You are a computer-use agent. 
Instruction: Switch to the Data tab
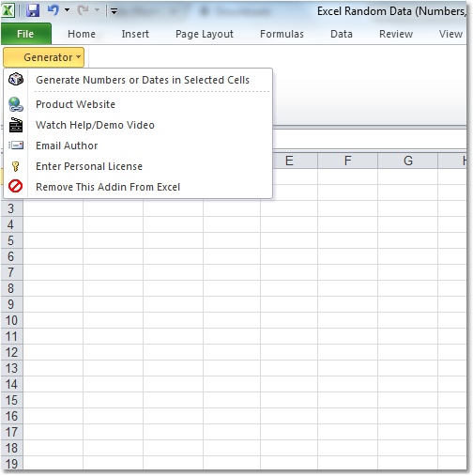pyautogui.click(x=342, y=34)
